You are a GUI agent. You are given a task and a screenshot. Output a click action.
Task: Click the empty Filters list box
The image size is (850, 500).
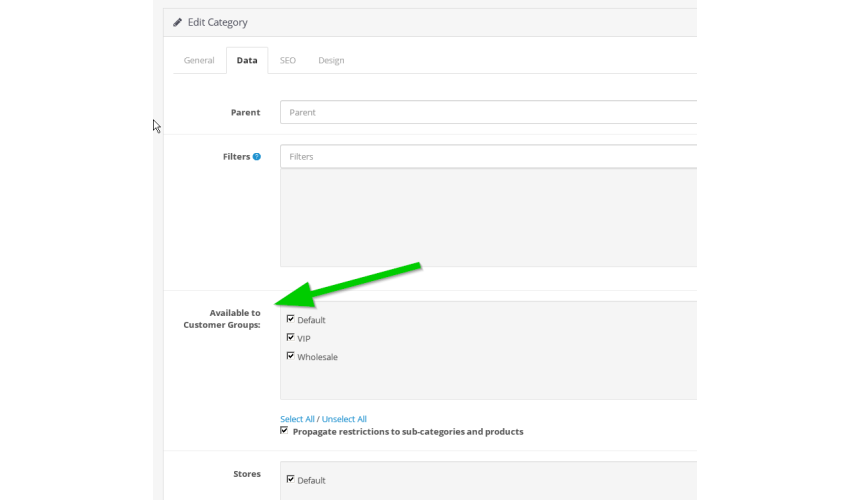(x=488, y=218)
